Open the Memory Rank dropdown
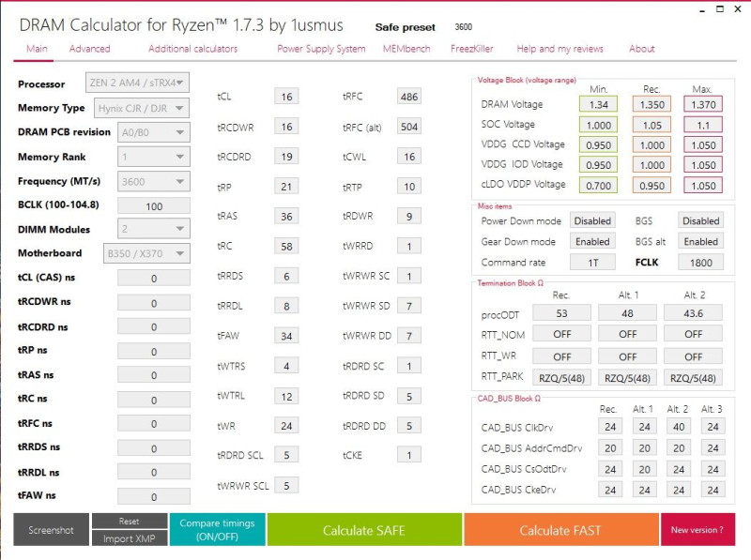Viewport: 751px width, 560px height. click(x=154, y=157)
